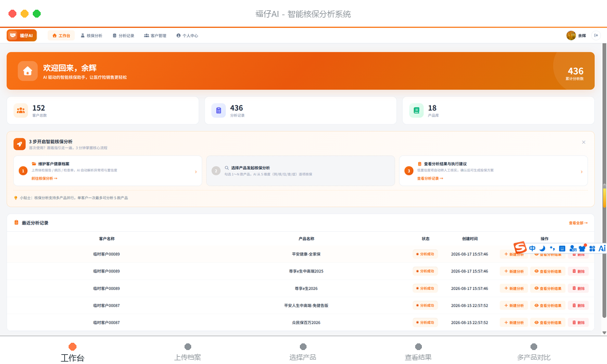Click the 福仔AI logo
607x364 pixels.
22,35
